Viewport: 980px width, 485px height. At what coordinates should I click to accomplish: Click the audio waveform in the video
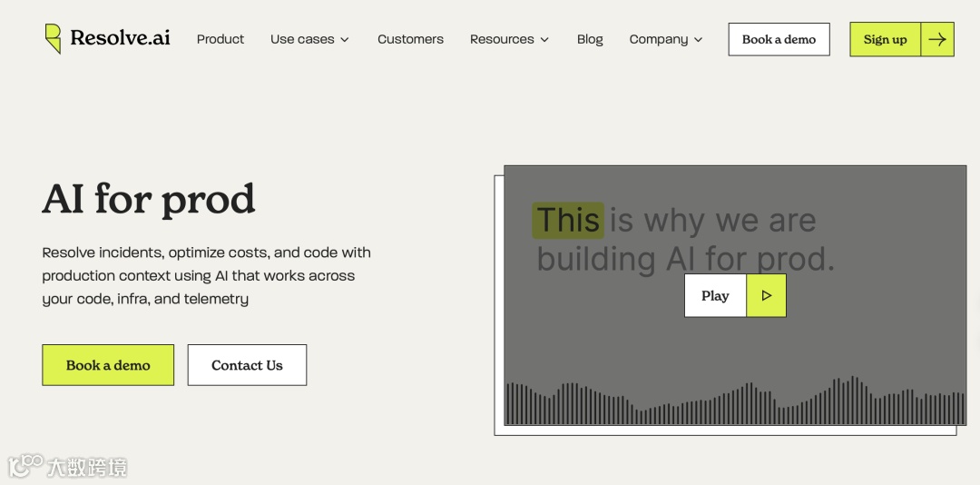click(735, 401)
